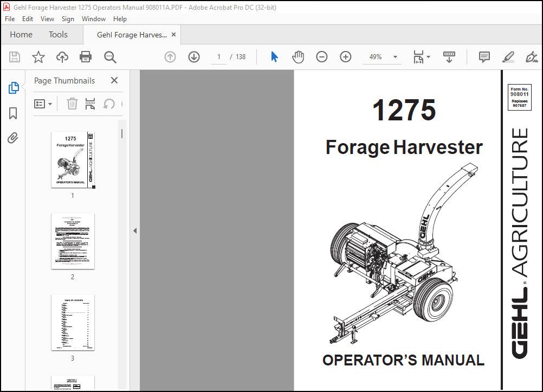This screenshot has height=392, width=543.
Task: Open the Find text magnifier
Action: pyautogui.click(x=110, y=57)
